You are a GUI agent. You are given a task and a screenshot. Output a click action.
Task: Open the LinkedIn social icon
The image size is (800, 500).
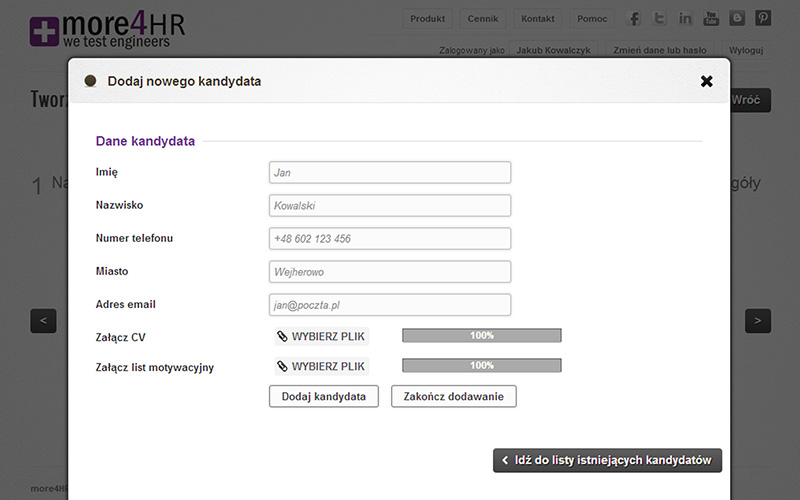[685, 18]
